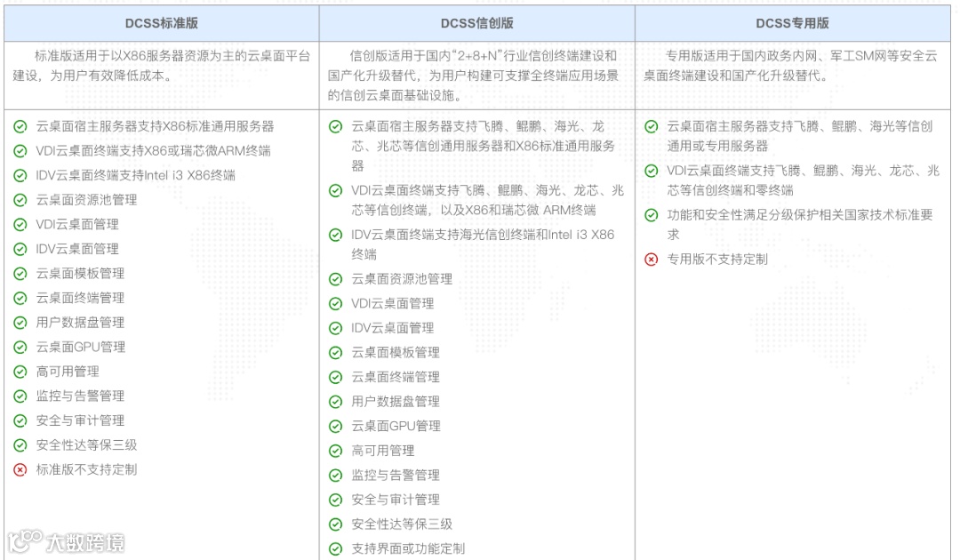Click the check icon next to IDV云桌面管理 in 标准版

click(20, 250)
